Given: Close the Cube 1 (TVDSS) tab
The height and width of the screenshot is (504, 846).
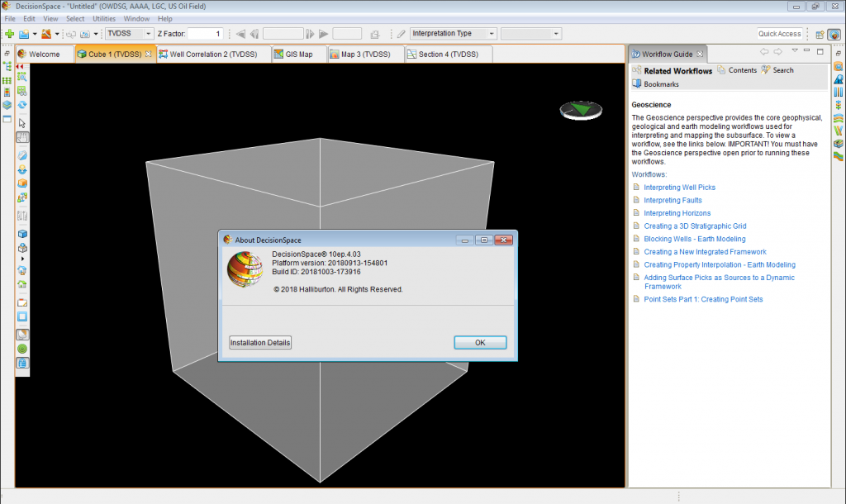Looking at the screenshot, I should pyautogui.click(x=149, y=54).
